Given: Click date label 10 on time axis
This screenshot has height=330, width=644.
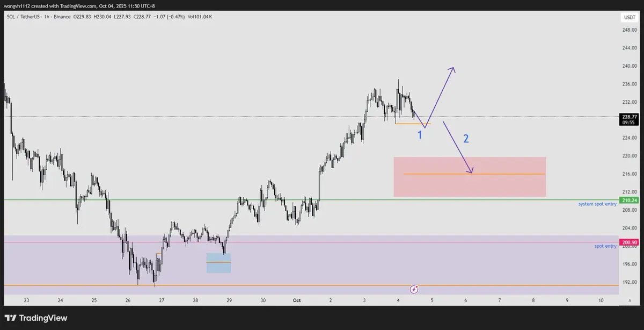Looking at the screenshot, I should [x=601, y=300].
